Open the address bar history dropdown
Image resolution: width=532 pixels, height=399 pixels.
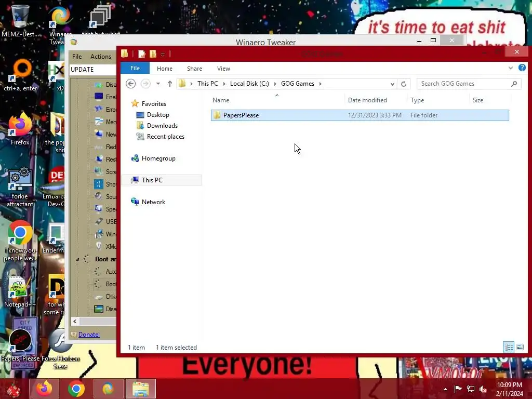coord(392,84)
